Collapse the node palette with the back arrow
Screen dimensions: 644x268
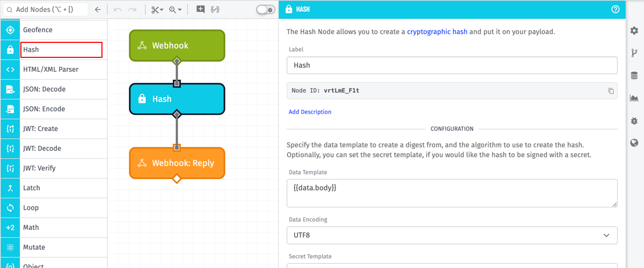97,9
